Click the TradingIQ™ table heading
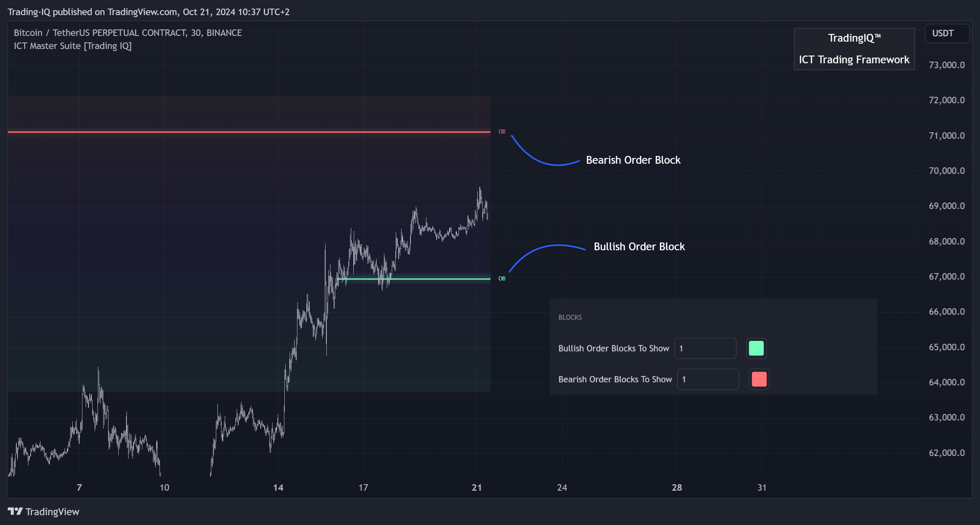Image resolution: width=980 pixels, height=525 pixels. point(854,38)
